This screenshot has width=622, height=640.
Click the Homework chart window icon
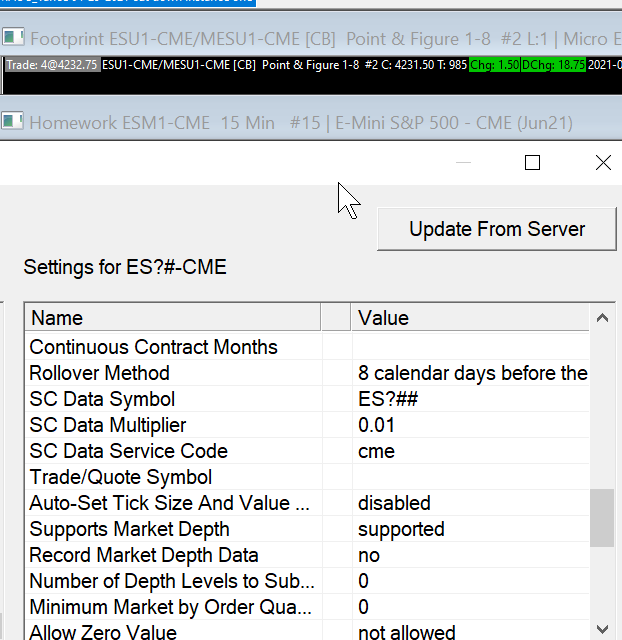click(x=13, y=122)
